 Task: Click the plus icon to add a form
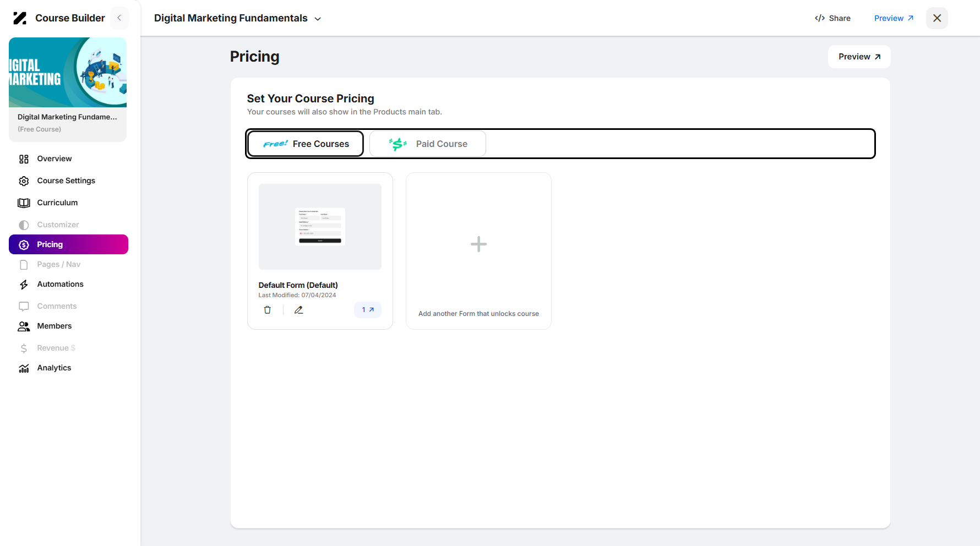(478, 244)
